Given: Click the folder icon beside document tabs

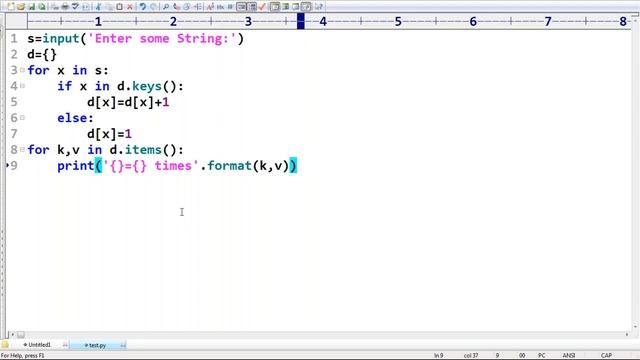Looking at the screenshot, I should [4, 345].
